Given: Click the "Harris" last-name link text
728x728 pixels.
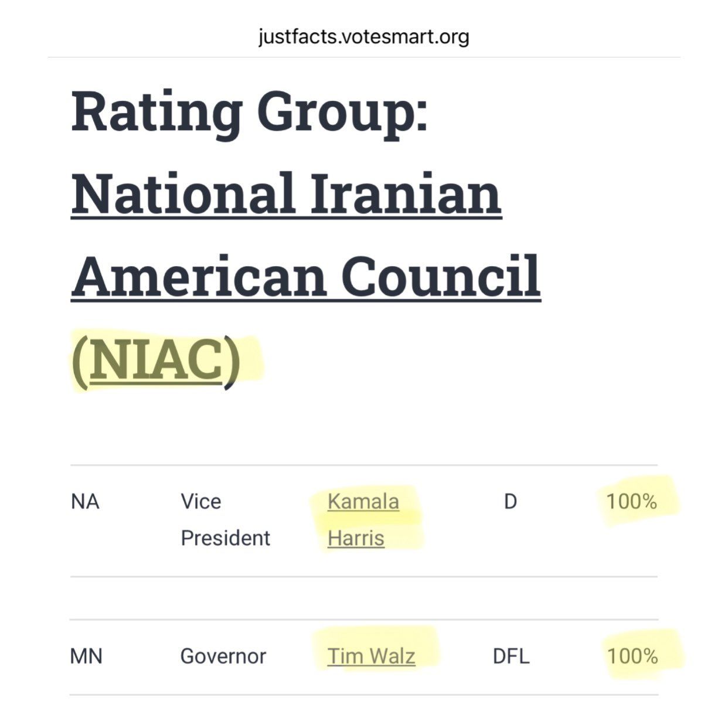Looking at the screenshot, I should 356,538.
